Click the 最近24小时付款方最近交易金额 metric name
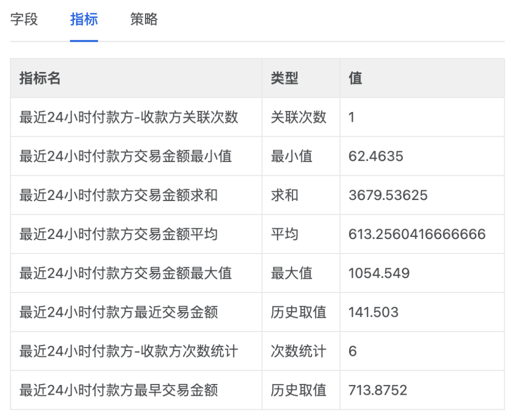This screenshot has width=514, height=420. (118, 312)
